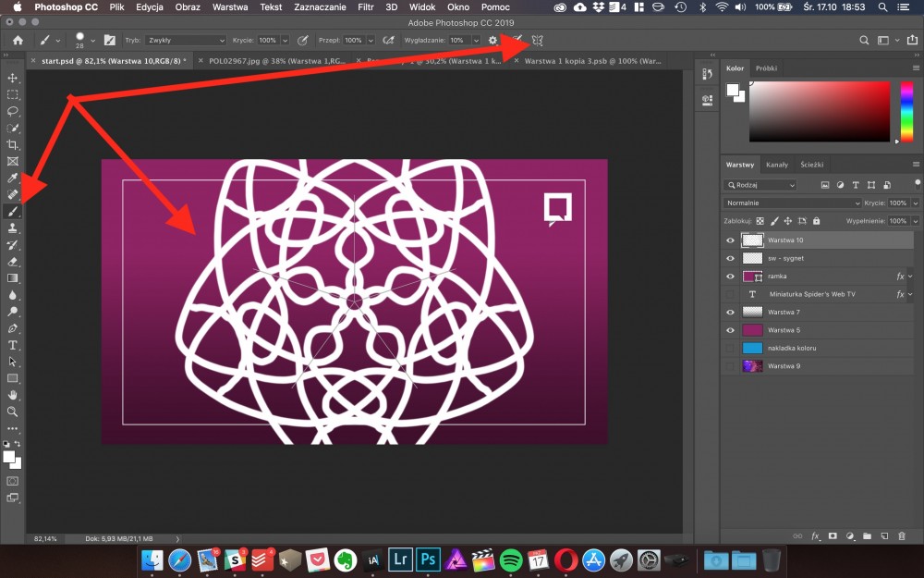Hide the Warstwa 5 layer
This screenshot has height=578, width=924.
[x=730, y=330]
